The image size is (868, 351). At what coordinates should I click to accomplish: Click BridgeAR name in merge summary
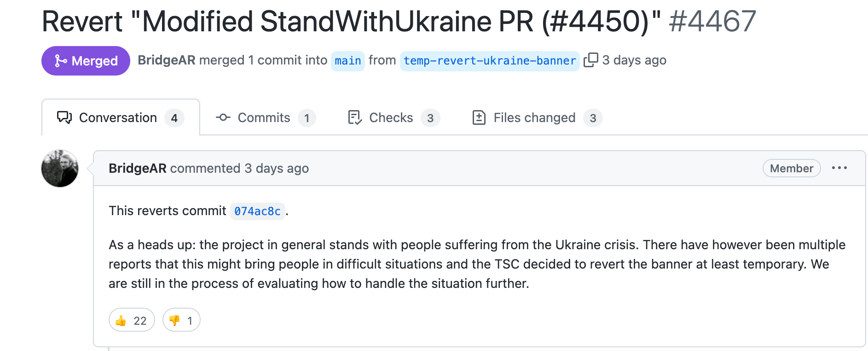coord(166,60)
